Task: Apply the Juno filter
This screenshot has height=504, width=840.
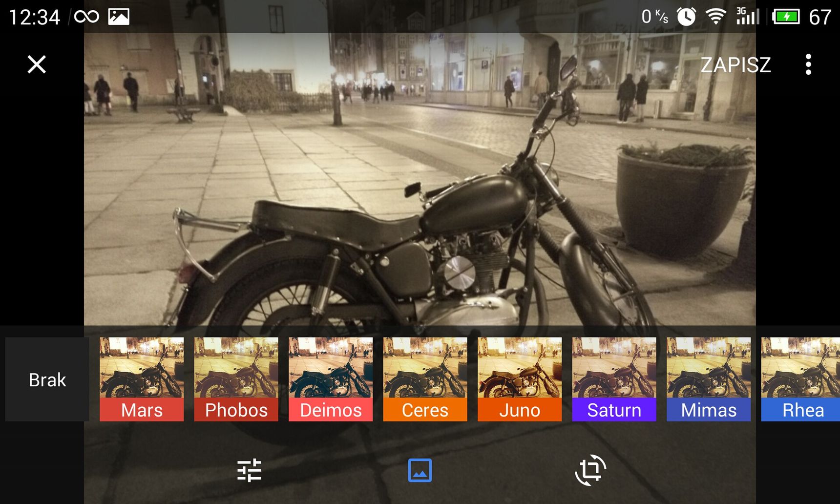Action: (x=520, y=379)
